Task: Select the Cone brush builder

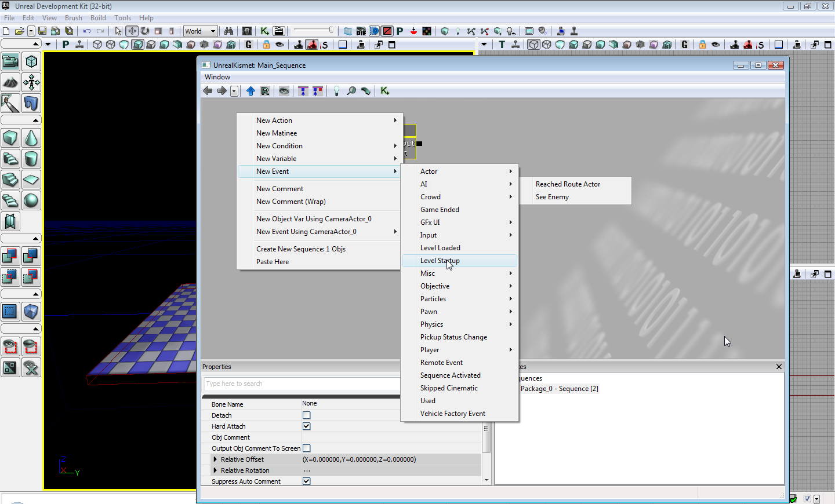Action: click(x=31, y=138)
